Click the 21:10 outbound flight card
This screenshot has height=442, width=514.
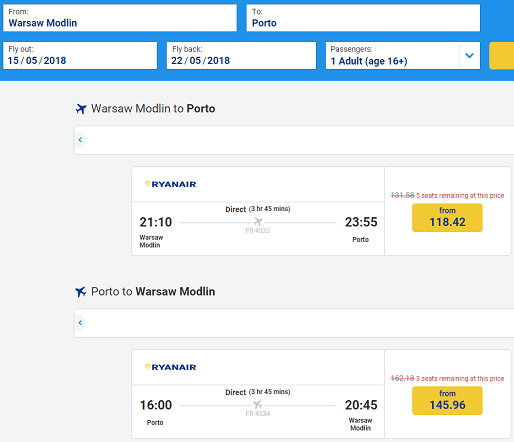point(258,211)
